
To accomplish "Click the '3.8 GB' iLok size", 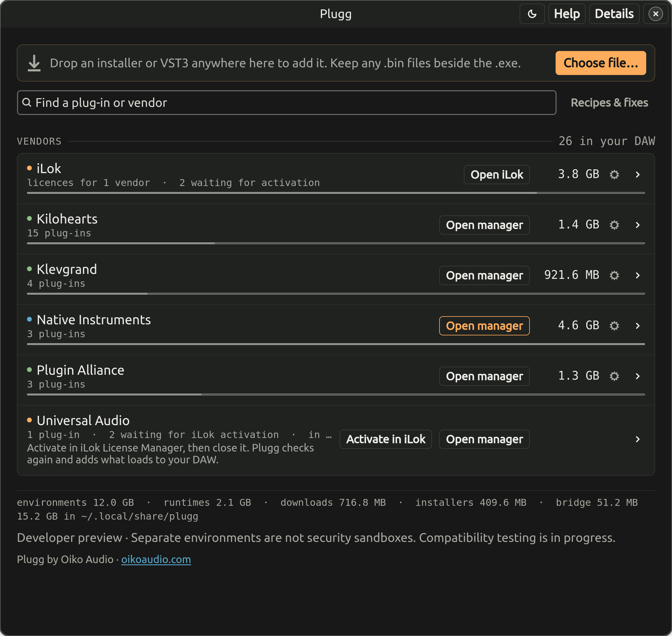I will pyautogui.click(x=578, y=174).
